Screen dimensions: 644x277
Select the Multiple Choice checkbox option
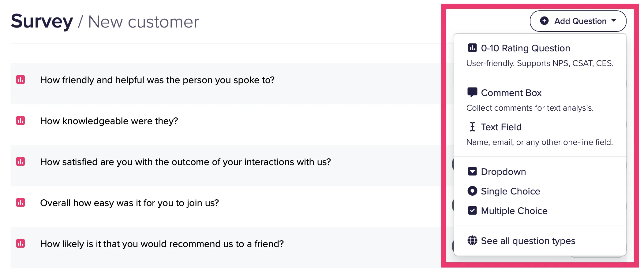pyautogui.click(x=515, y=211)
